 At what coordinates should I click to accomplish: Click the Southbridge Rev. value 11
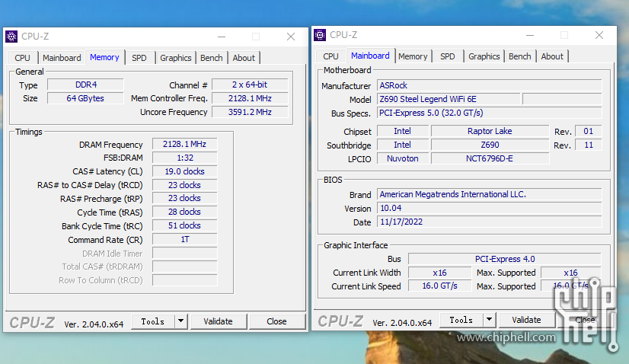[588, 145]
